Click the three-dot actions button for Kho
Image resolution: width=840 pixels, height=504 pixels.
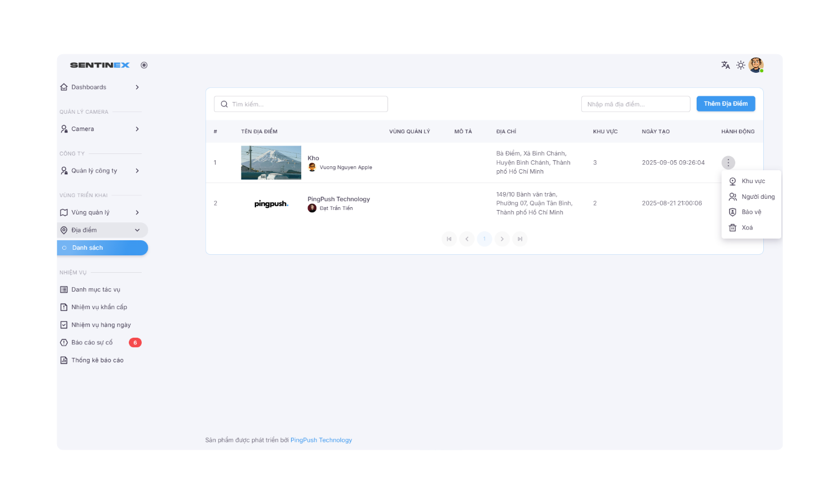[728, 163]
